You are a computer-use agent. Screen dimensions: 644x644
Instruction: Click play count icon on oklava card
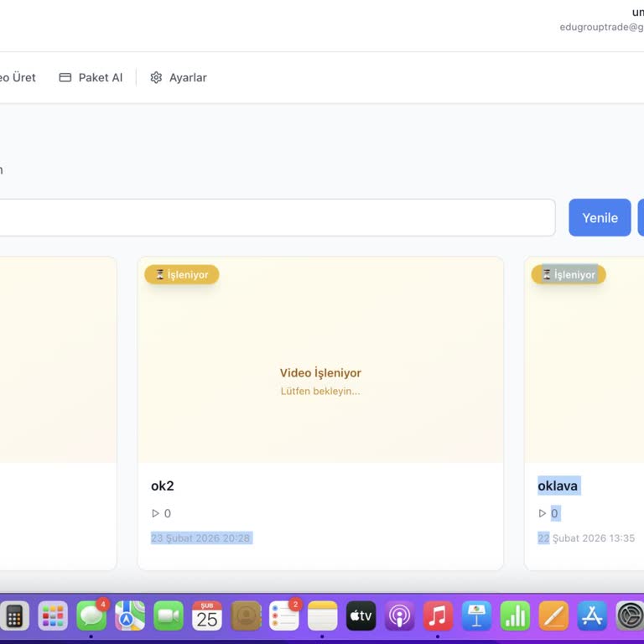[543, 513]
